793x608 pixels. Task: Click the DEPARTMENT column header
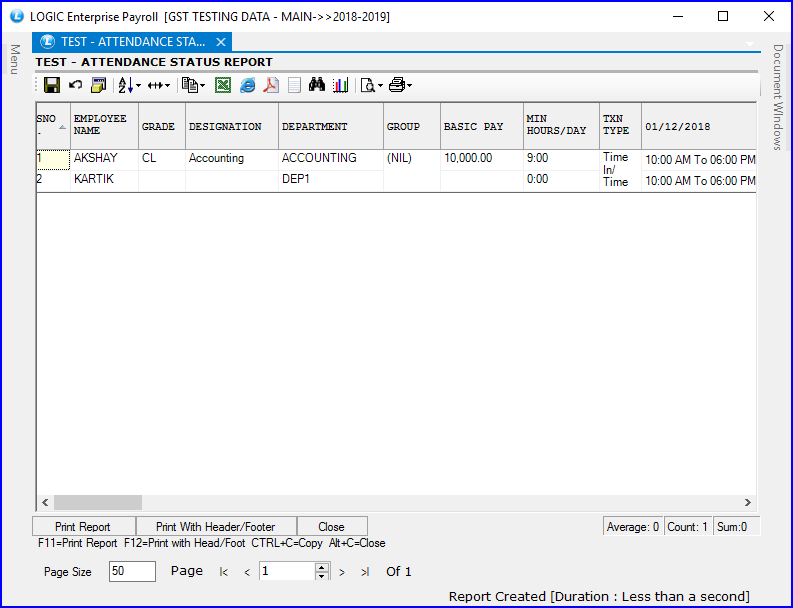[331, 126]
